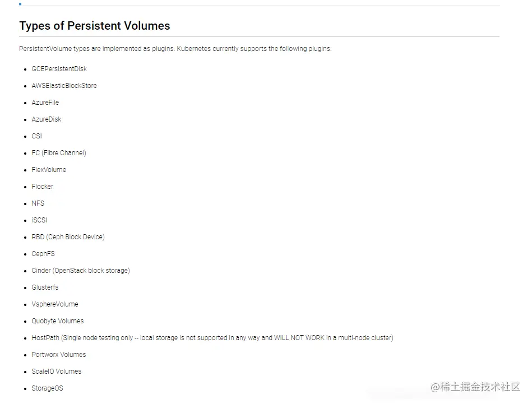Select the VsphereVolume list item
Image resolution: width=532 pixels, height=404 pixels.
tap(55, 304)
